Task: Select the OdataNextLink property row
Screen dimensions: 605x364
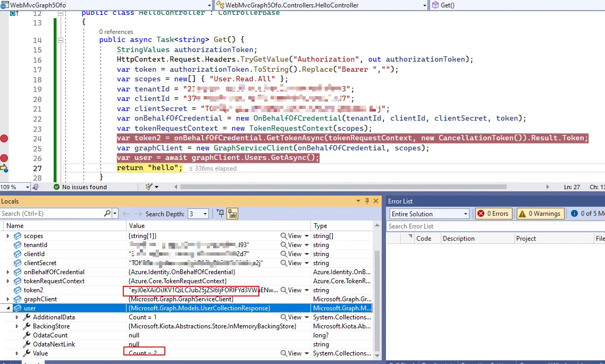Action: click(x=187, y=344)
